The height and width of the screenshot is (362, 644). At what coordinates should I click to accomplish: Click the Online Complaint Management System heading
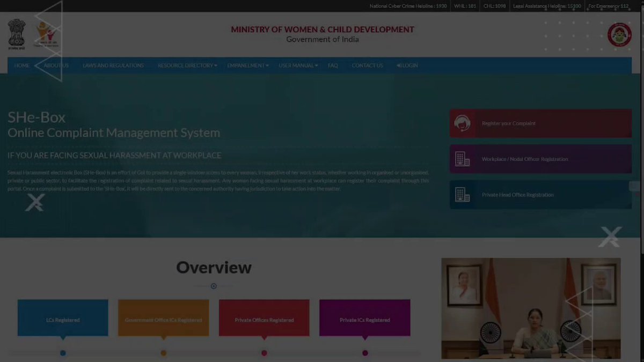(x=114, y=133)
